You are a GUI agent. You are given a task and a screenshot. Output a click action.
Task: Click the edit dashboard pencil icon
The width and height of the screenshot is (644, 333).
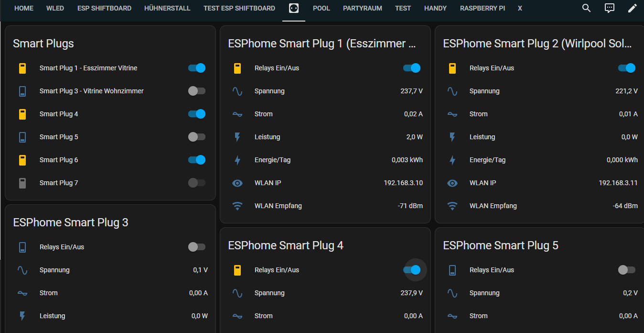[632, 8]
